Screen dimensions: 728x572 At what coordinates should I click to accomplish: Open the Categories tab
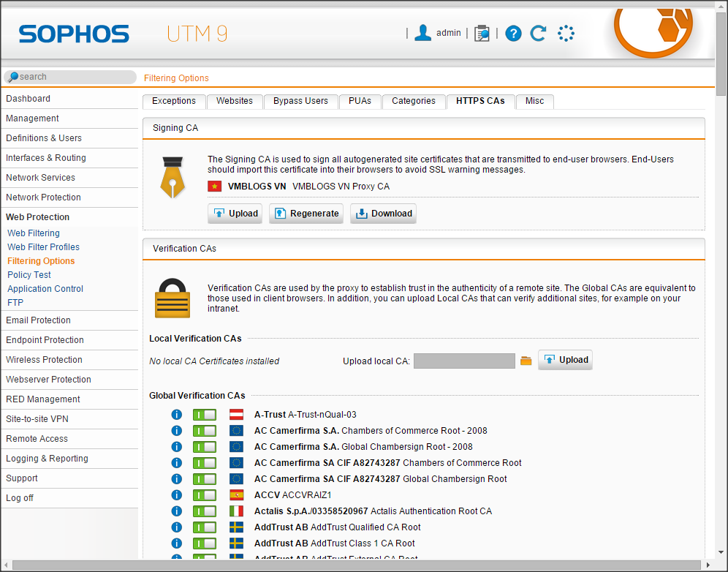(x=413, y=101)
